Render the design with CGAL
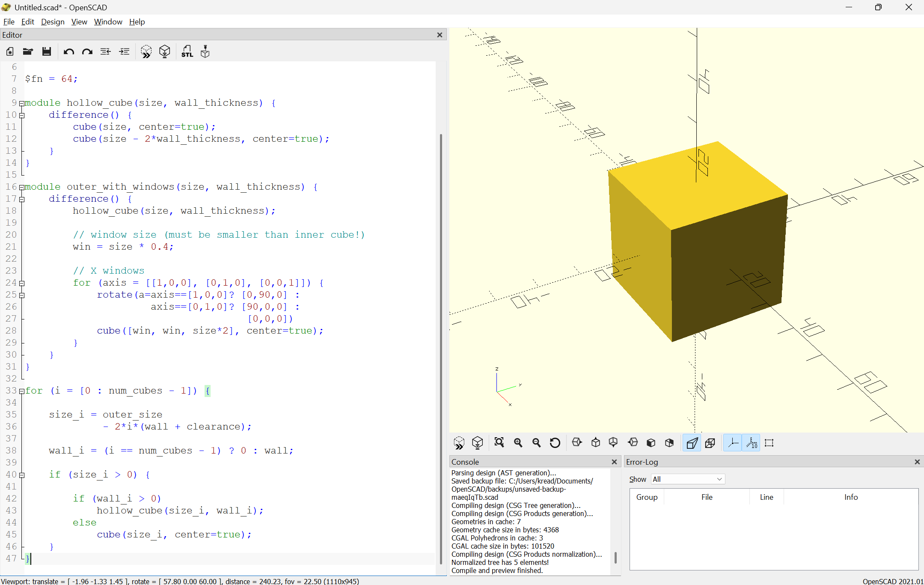The image size is (924, 585). [x=165, y=51]
